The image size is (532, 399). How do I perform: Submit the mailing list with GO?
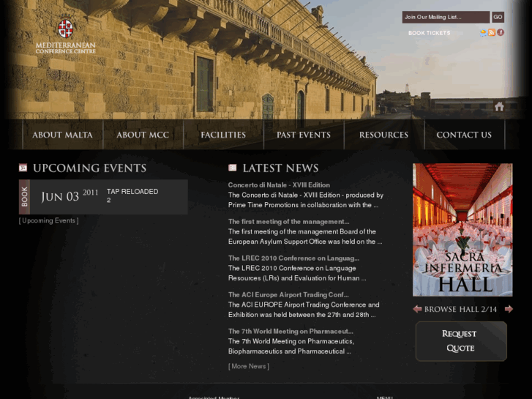click(x=498, y=17)
